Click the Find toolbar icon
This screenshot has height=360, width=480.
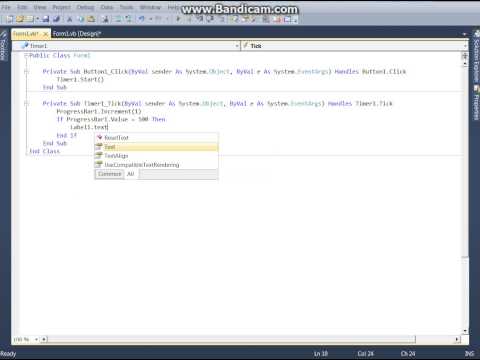click(105, 19)
